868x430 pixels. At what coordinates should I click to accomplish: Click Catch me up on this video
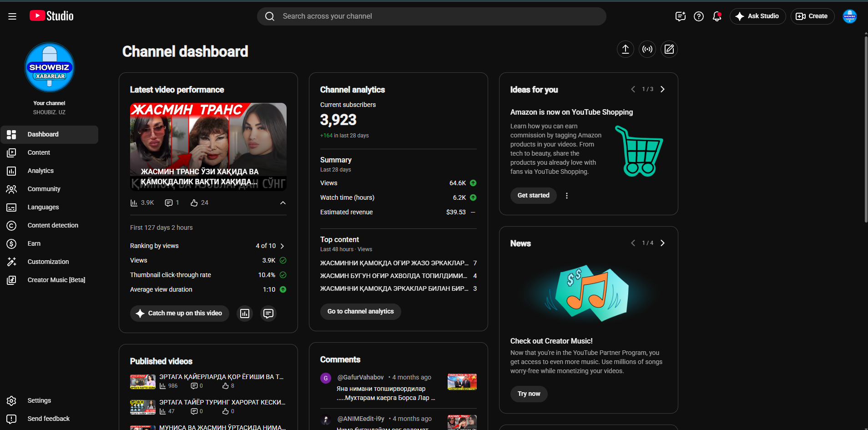[180, 314]
